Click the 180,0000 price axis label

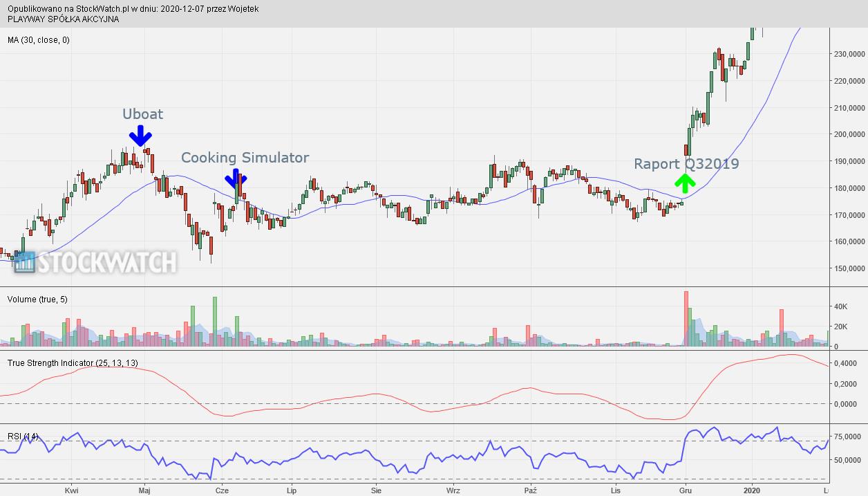coord(849,188)
